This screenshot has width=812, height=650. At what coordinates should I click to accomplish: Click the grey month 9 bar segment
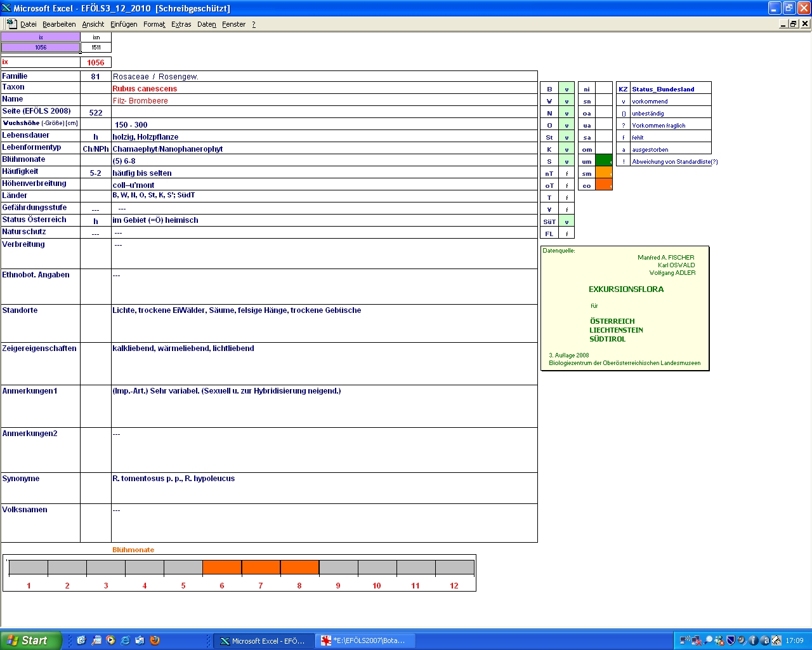click(x=338, y=567)
